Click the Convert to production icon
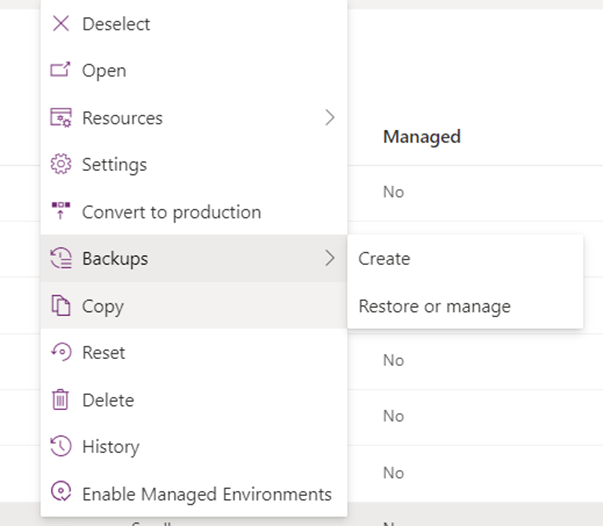603x526 pixels. click(61, 212)
